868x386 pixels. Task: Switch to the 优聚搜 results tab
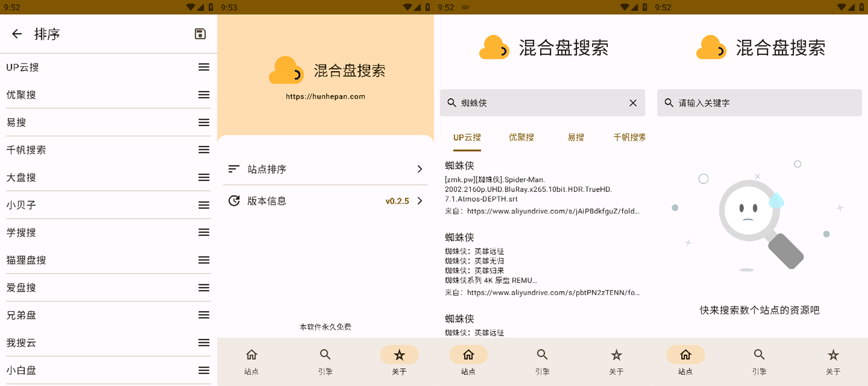521,137
